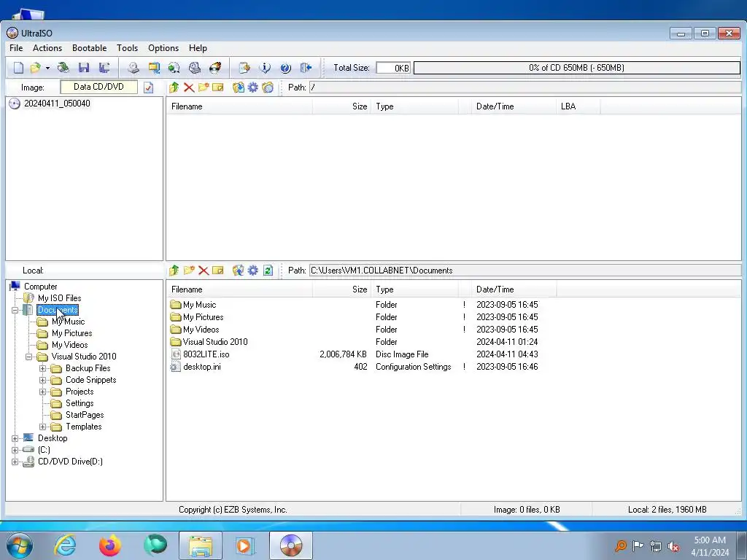
Task: Click the Open CD/DVD icon
Action: 63,68
